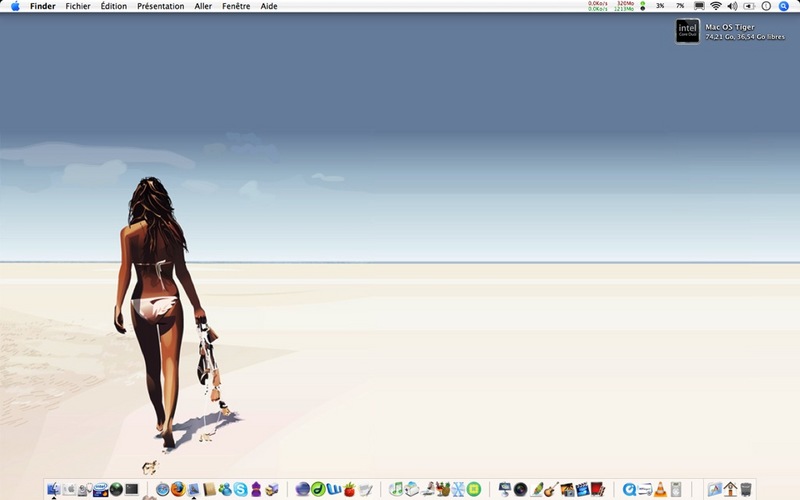The height and width of the screenshot is (500, 800).
Task: Launch iTunes from the dock
Action: tap(396, 489)
